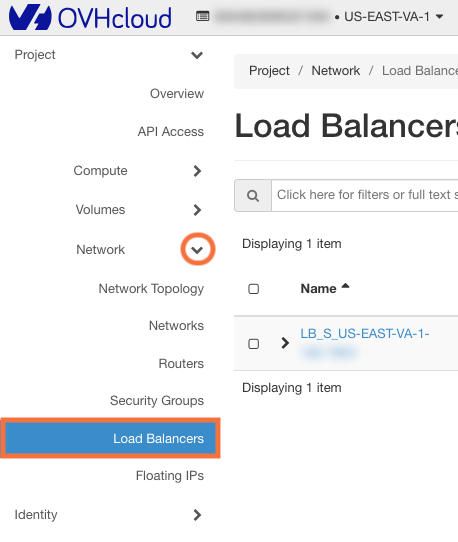The width and height of the screenshot is (458, 542).
Task: Tick the select-all checkbox in table header
Action: coord(253,289)
